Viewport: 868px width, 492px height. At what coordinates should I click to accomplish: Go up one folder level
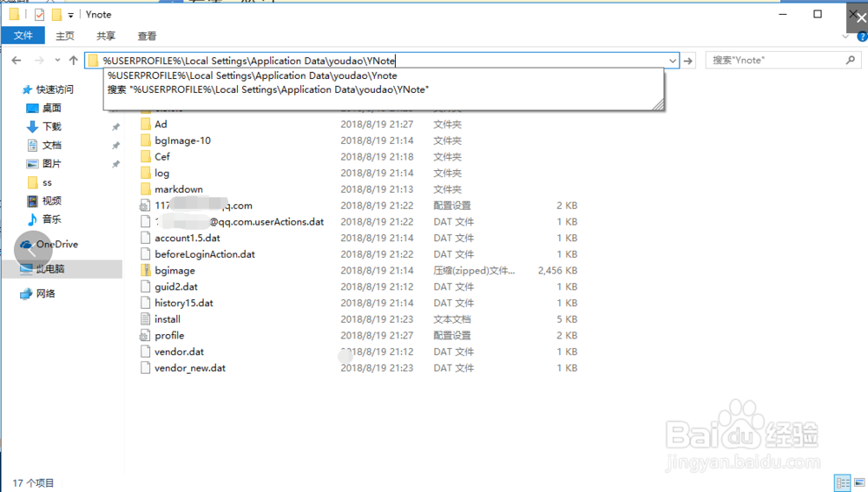(73, 61)
